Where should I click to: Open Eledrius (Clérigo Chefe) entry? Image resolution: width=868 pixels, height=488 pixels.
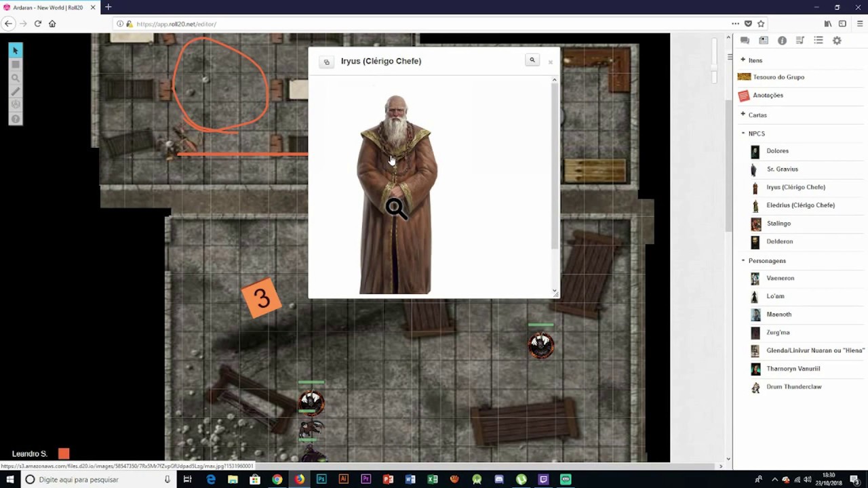coord(800,205)
